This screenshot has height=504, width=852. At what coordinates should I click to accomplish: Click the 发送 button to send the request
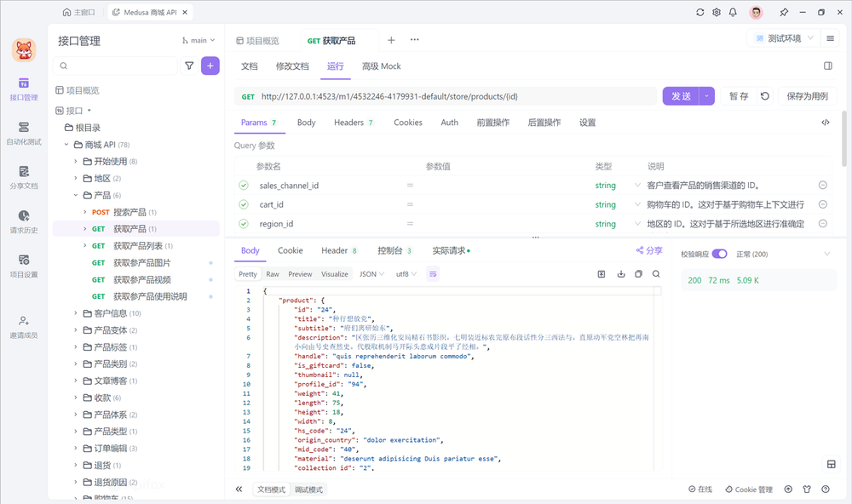pyautogui.click(x=682, y=95)
